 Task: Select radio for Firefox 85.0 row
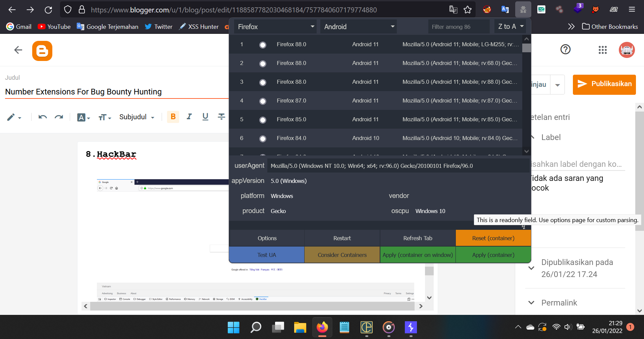click(x=263, y=120)
